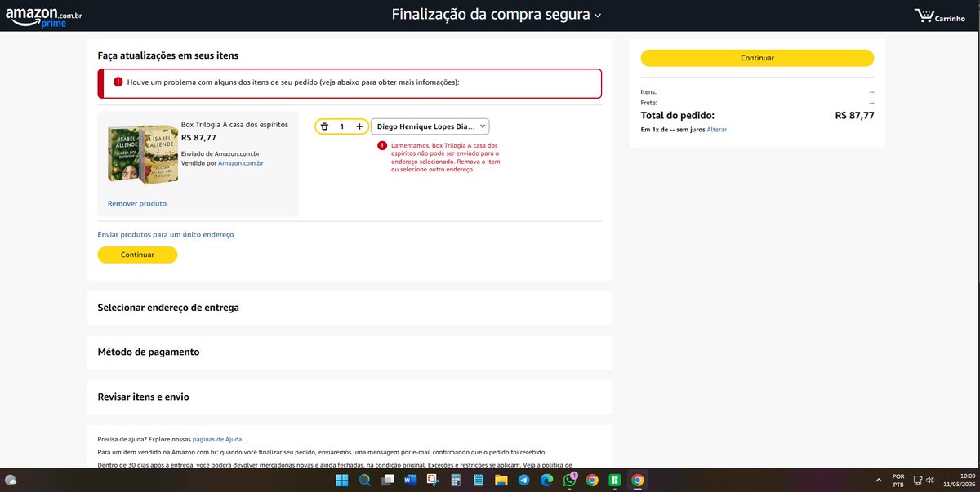Open the Diego Henrique Lopes address dropdown
Viewport: 980px width, 492px height.
pyautogui.click(x=430, y=126)
